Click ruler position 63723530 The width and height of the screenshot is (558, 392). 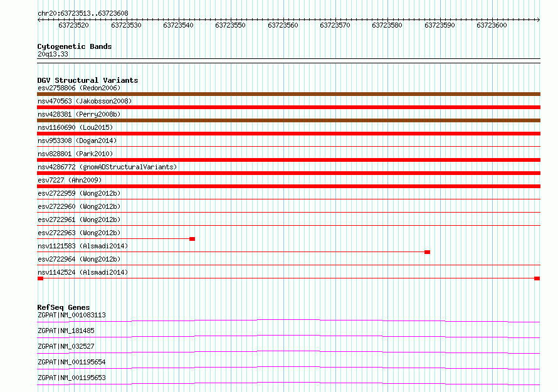point(126,25)
